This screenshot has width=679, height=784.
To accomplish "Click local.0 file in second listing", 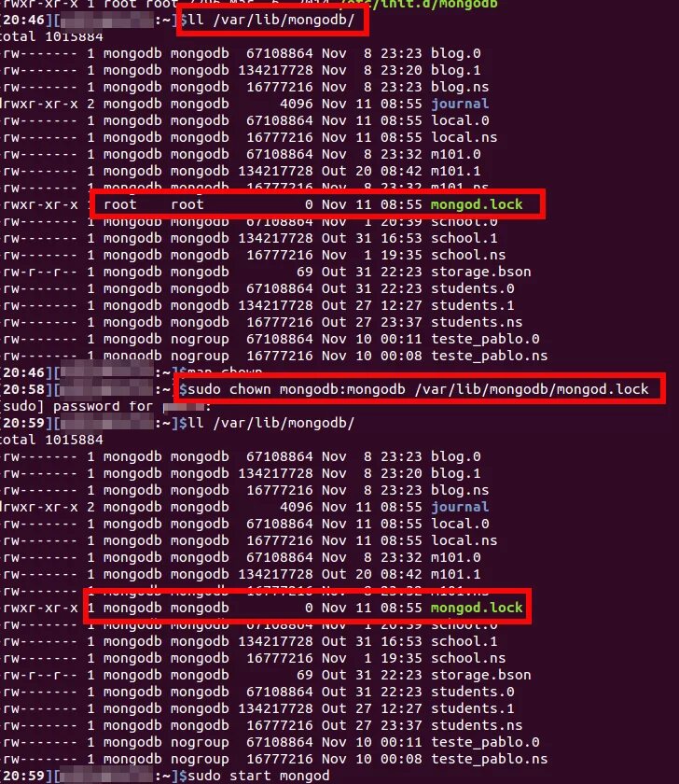I will pyautogui.click(x=460, y=524).
